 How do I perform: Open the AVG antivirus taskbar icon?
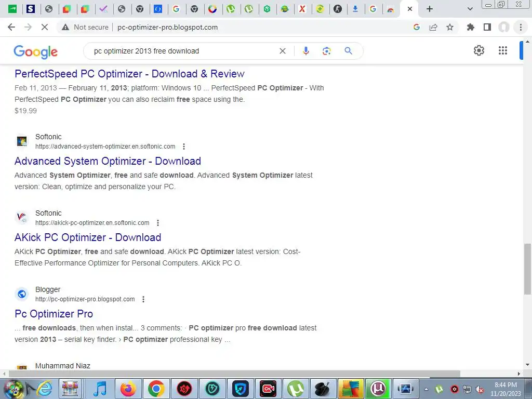pyautogui.click(x=351, y=389)
